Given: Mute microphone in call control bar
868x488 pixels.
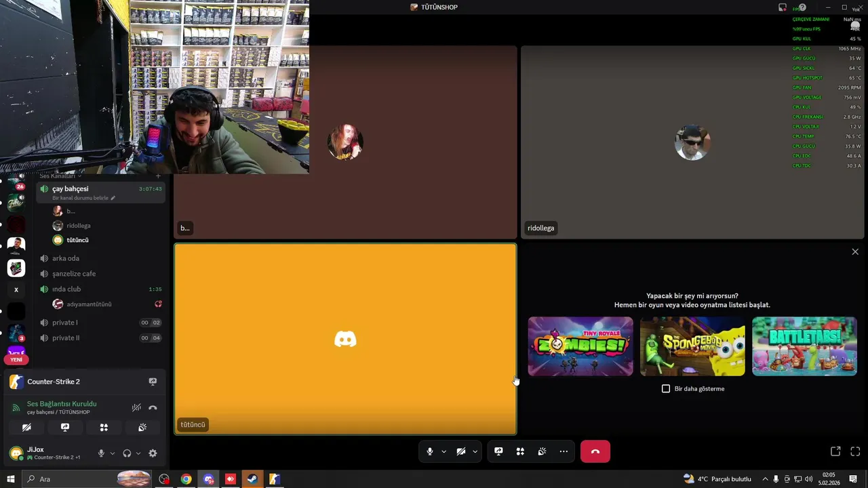Looking at the screenshot, I should click(429, 451).
